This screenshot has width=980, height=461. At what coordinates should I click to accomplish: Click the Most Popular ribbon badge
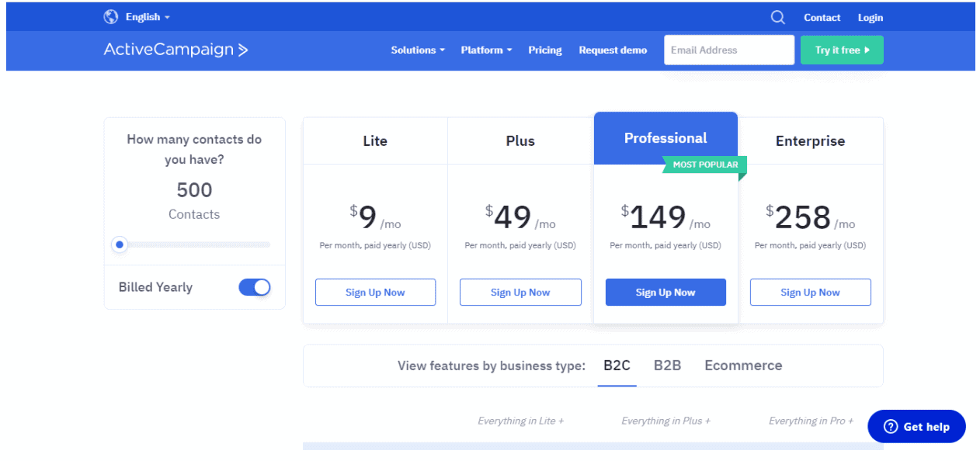705,165
